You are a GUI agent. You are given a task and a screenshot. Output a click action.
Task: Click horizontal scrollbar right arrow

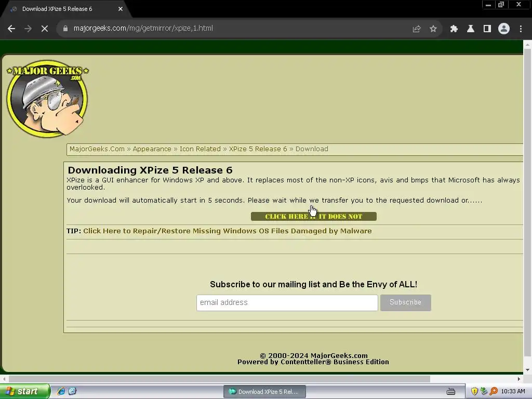[519, 379]
